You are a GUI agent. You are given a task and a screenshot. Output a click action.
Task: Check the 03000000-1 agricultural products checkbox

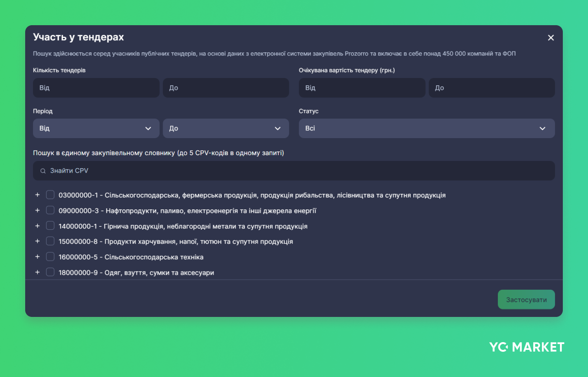pos(50,195)
